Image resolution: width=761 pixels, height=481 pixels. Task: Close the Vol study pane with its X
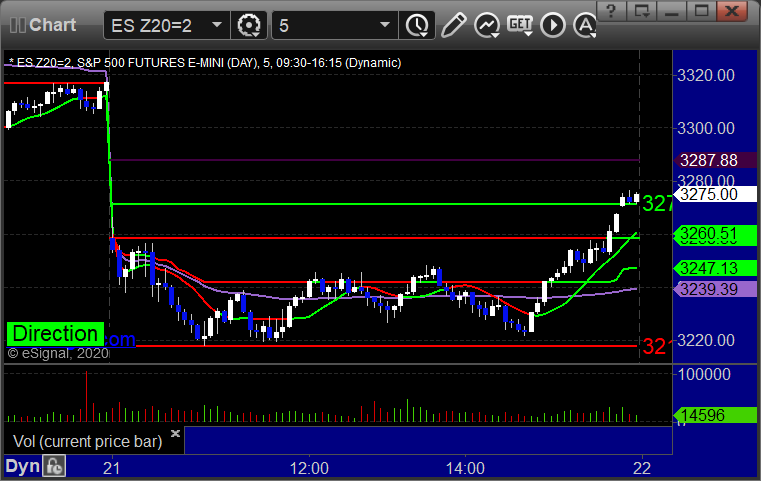click(176, 433)
